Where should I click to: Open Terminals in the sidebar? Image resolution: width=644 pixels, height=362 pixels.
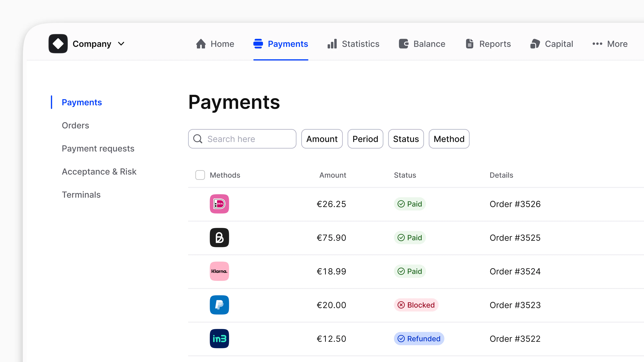81,195
